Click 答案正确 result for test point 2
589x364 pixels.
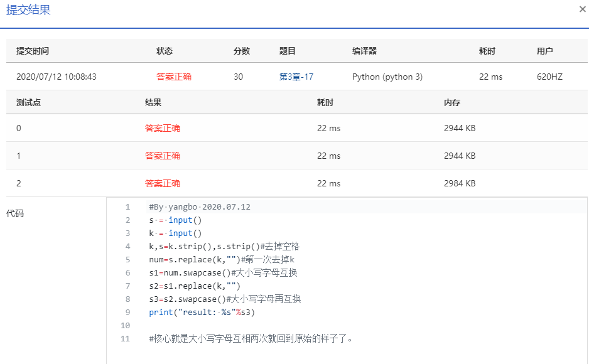coord(163,183)
